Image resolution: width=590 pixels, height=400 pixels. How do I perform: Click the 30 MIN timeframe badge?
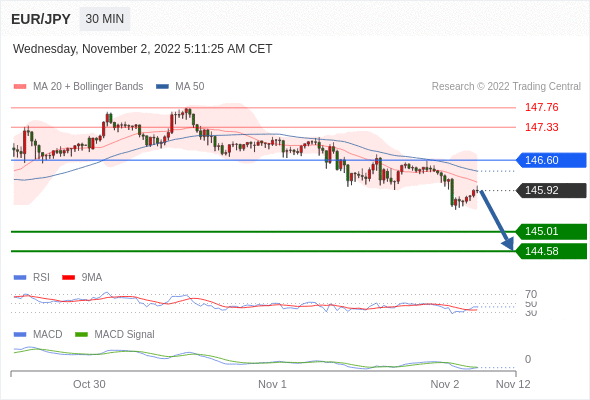[x=105, y=19]
